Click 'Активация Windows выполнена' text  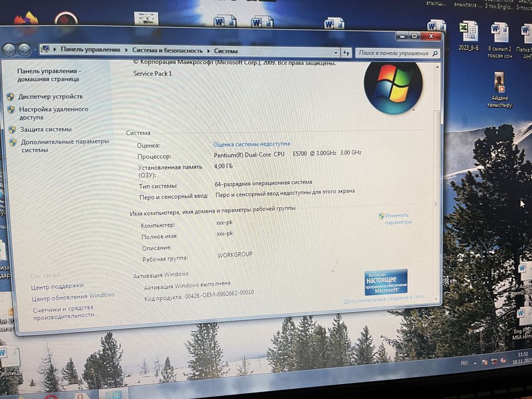click(187, 285)
